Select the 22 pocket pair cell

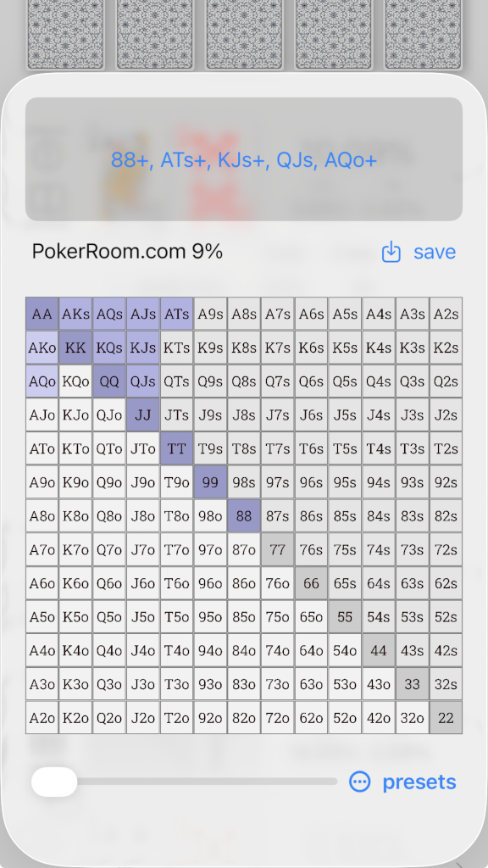tap(446, 718)
